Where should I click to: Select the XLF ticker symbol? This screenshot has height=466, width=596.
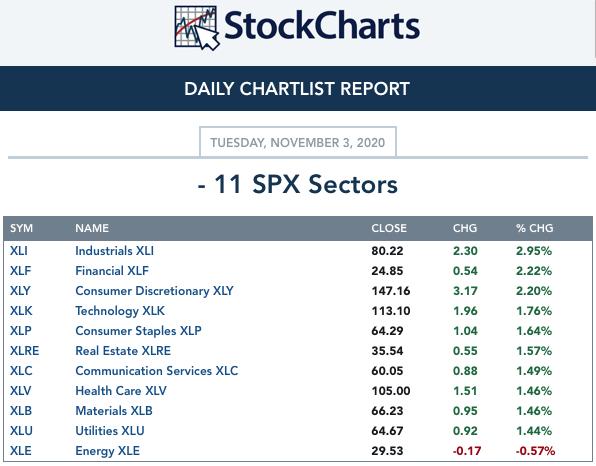tap(21, 271)
